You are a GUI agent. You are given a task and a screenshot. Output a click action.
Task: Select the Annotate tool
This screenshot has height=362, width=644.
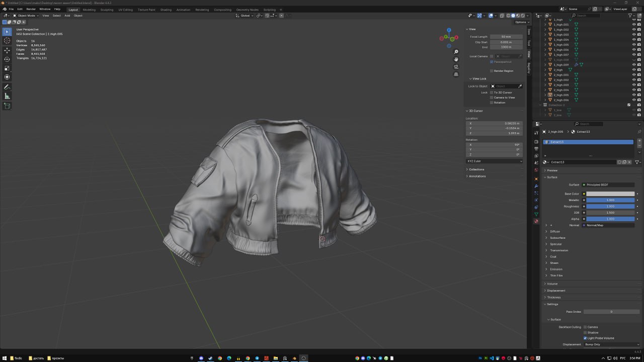[x=7, y=87]
